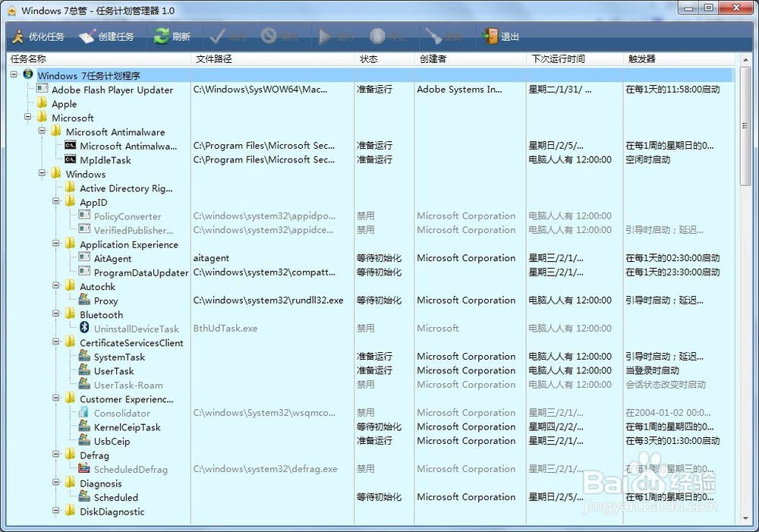Screen dimensions: 759x532
Task: Click the path C:\windows\system32\rundll32.exe
Action: 268,300
